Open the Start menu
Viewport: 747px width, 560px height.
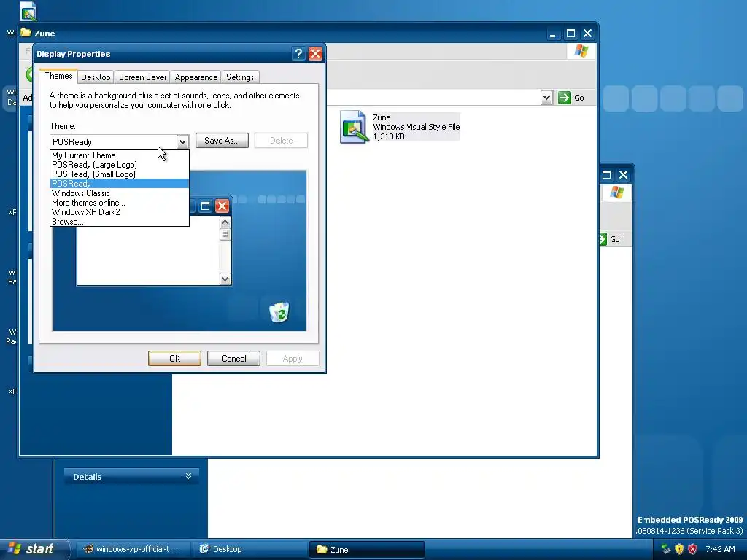pos(35,549)
